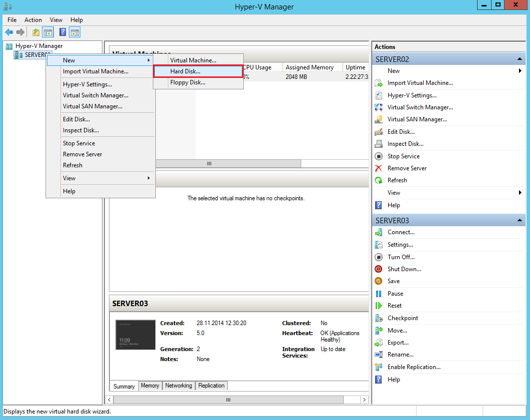530x420 pixels.
Task: Click the SERVER03 console thumbnail
Action: (x=135, y=335)
